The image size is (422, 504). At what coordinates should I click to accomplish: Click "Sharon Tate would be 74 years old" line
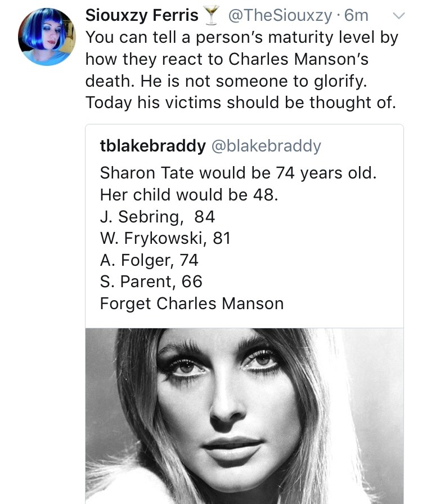point(238,173)
